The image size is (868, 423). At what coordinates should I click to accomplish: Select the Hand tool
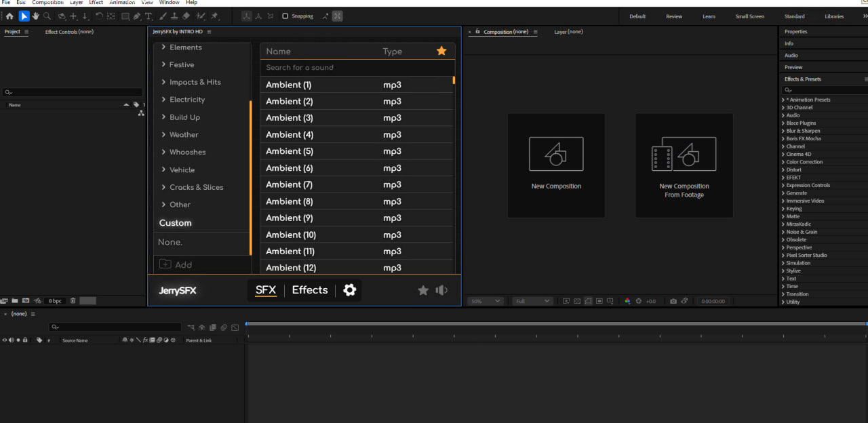tap(35, 16)
